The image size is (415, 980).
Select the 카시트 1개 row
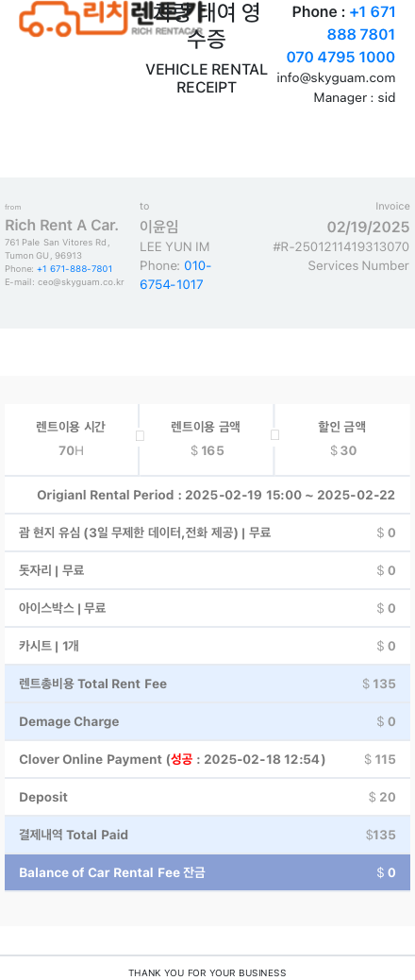click(x=207, y=646)
